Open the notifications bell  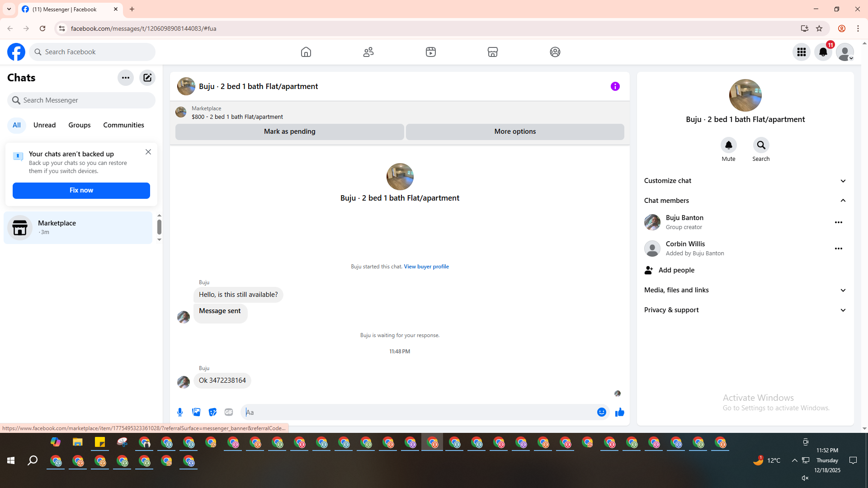tap(823, 52)
